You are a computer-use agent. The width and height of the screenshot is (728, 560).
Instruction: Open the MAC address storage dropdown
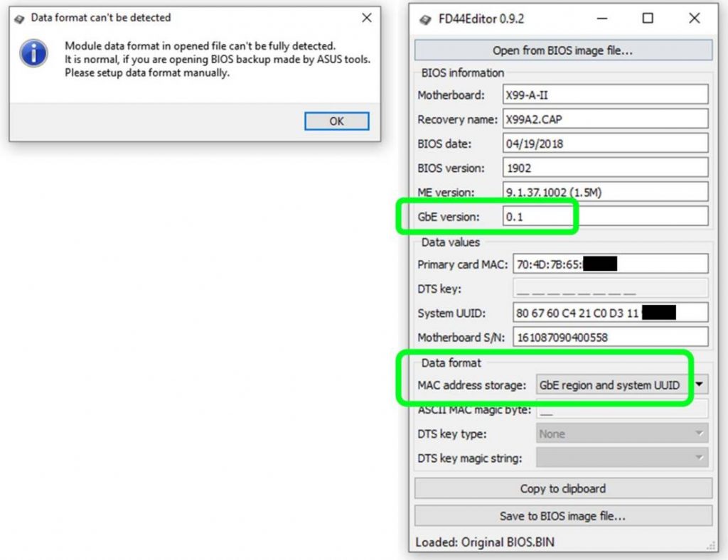click(698, 384)
